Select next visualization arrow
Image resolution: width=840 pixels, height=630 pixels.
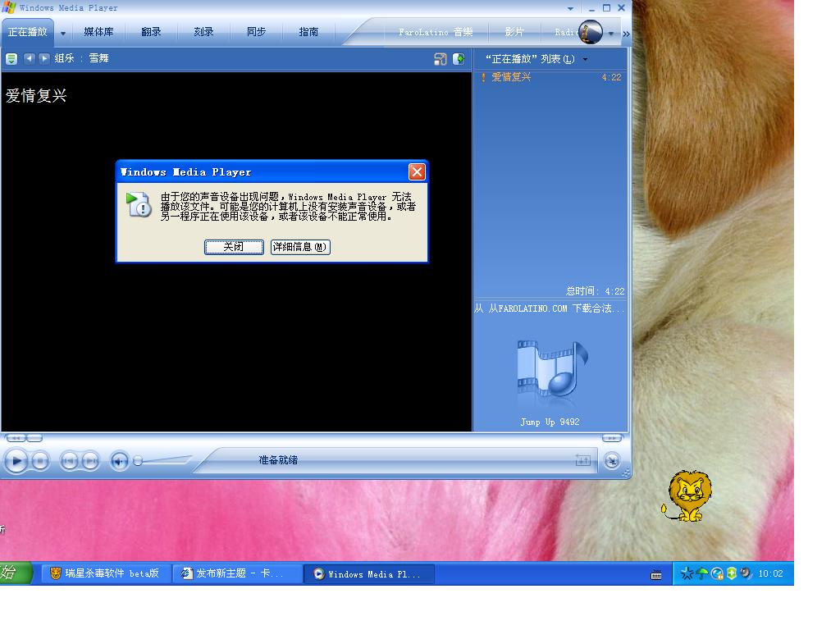point(44,58)
